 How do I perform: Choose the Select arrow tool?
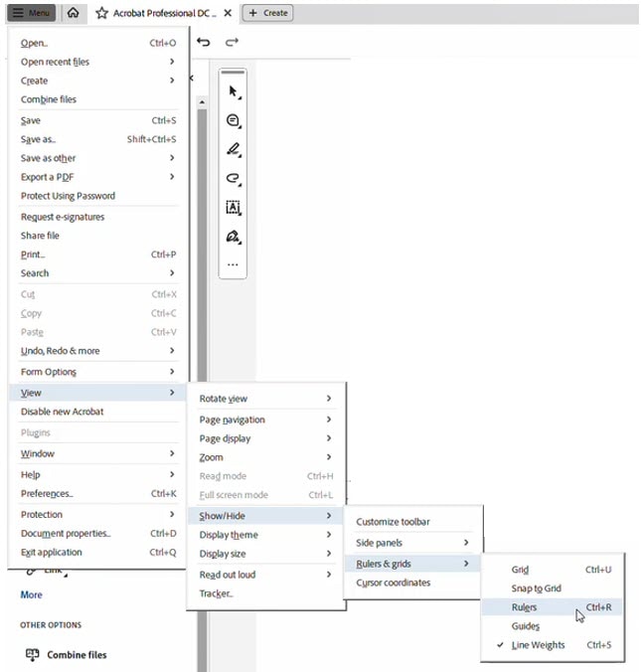click(233, 91)
